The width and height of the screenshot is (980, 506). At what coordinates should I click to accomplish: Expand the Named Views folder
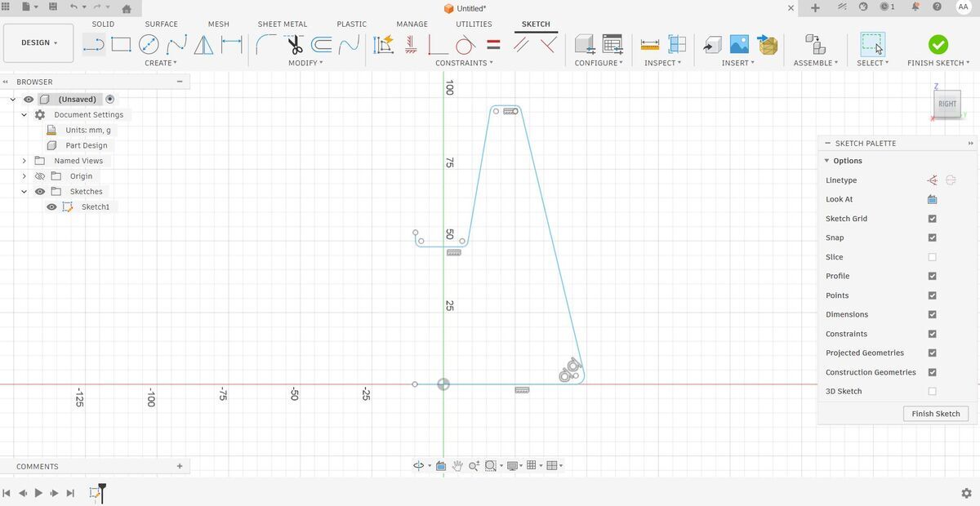pos(24,161)
